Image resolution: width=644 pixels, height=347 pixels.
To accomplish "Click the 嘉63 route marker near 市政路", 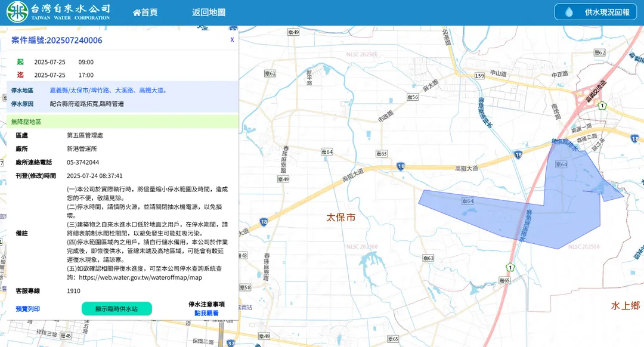I will tap(381, 154).
